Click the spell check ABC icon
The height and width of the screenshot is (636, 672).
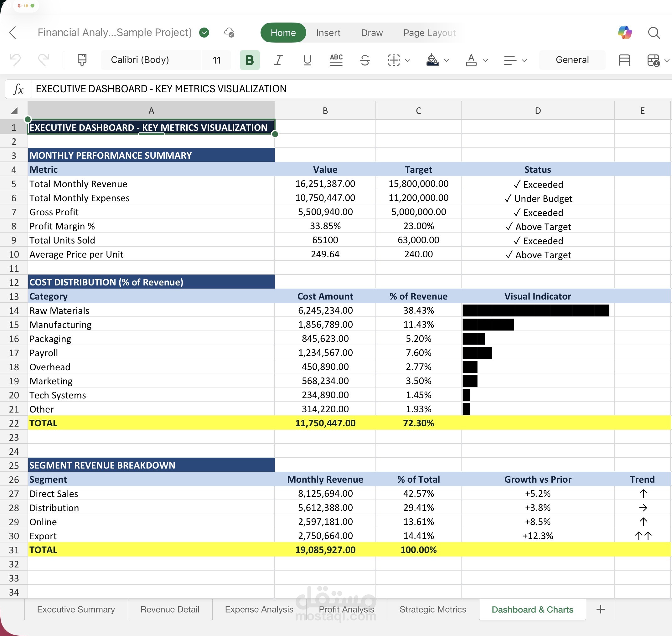336,60
